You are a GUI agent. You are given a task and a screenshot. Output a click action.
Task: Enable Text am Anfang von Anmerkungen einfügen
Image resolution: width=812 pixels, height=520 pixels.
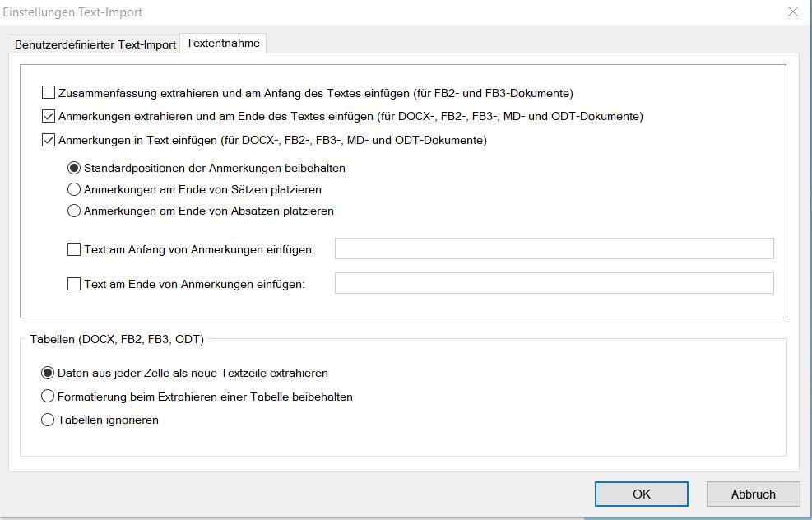tap(74, 248)
